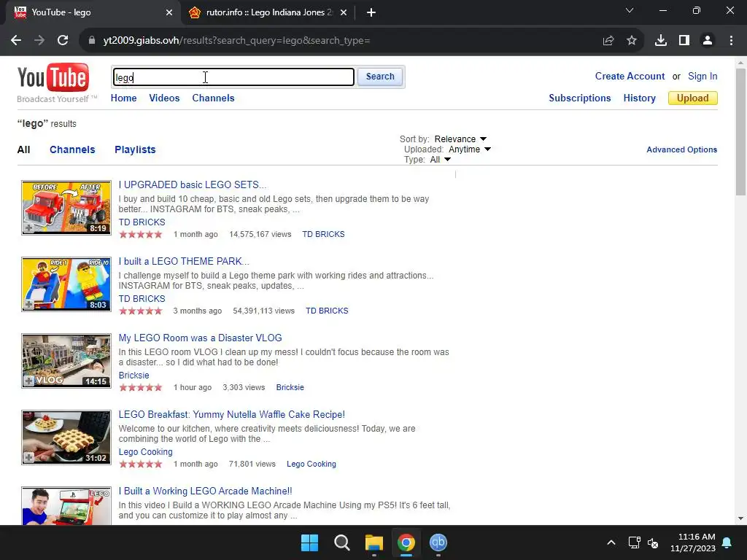747x560 pixels.
Task: Open the tab search chevron
Action: (x=630, y=10)
